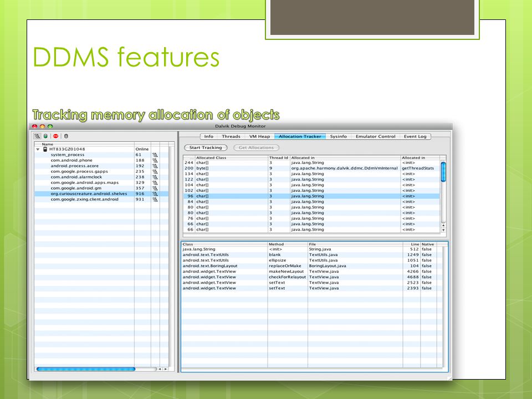Image resolution: width=532 pixels, height=399 pixels.
Task: Select the android.text.BoringLayout stack row
Action: coord(311,266)
